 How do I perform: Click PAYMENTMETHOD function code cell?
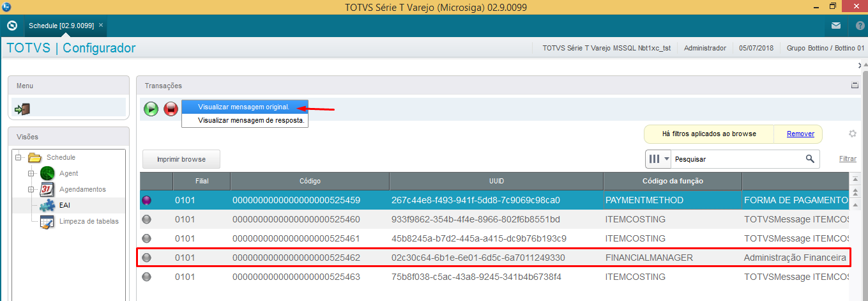coord(644,200)
